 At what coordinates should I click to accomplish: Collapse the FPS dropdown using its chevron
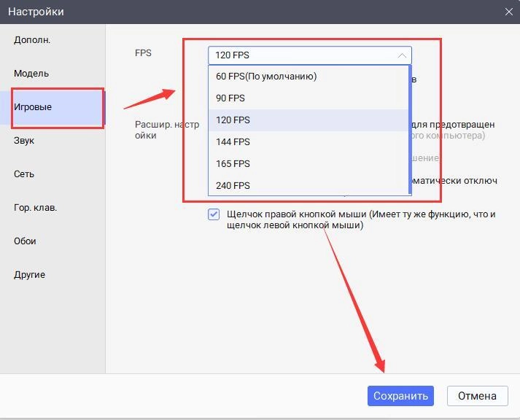[402, 55]
